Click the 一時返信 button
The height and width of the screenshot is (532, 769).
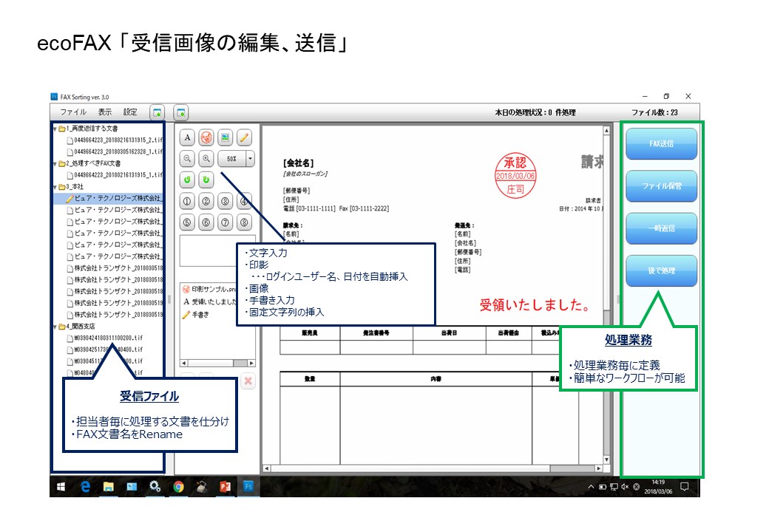[x=661, y=228]
